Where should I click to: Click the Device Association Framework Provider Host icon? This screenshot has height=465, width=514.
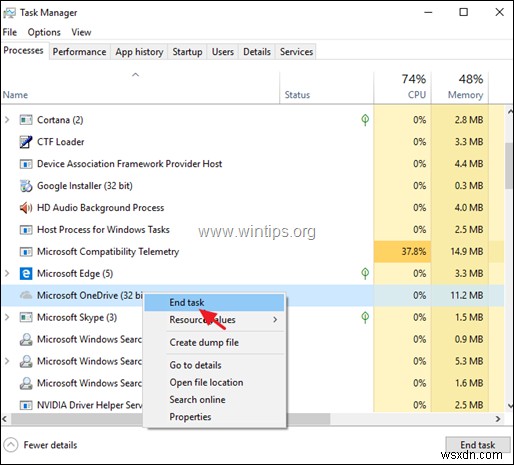(26, 164)
